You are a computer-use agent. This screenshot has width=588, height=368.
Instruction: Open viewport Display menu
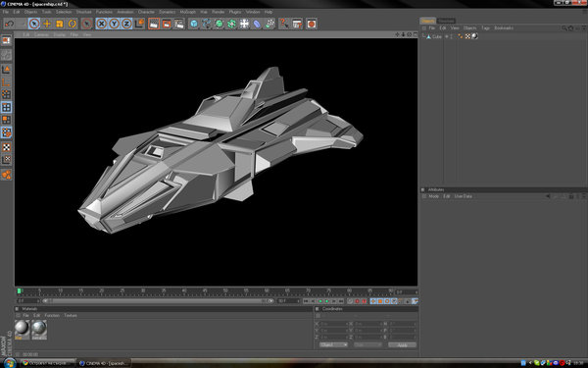click(x=59, y=34)
